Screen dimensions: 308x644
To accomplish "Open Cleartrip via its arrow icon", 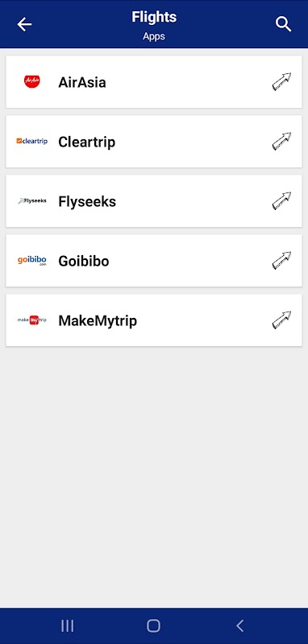I will pyautogui.click(x=281, y=141).
